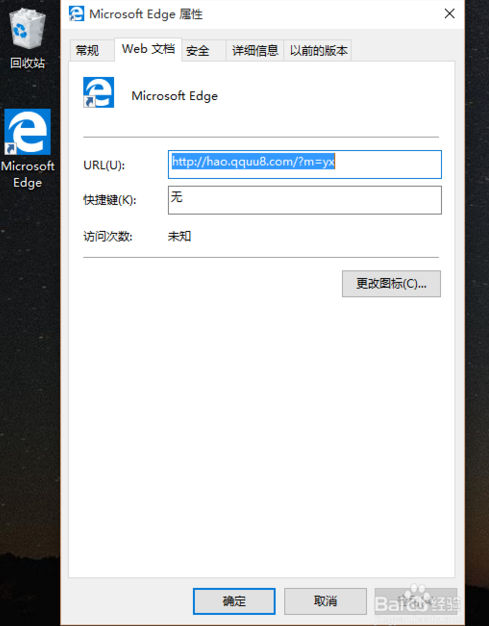Select the Web 文档 tab
489x626 pixels.
tap(148, 50)
